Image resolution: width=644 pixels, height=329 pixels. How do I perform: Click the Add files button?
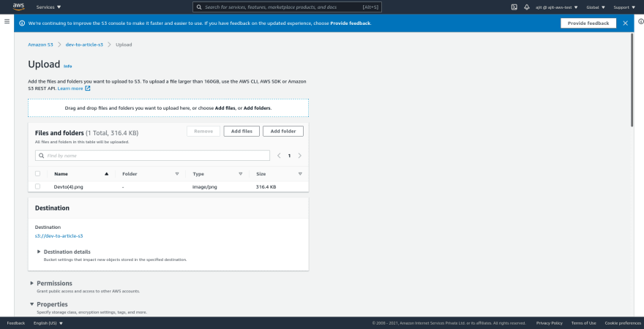click(x=241, y=132)
